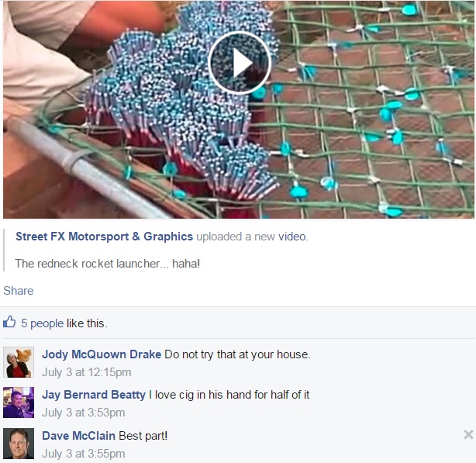Open Dave McClain's profile picture
Screen dimensions: 476x463
pyautogui.click(x=19, y=444)
